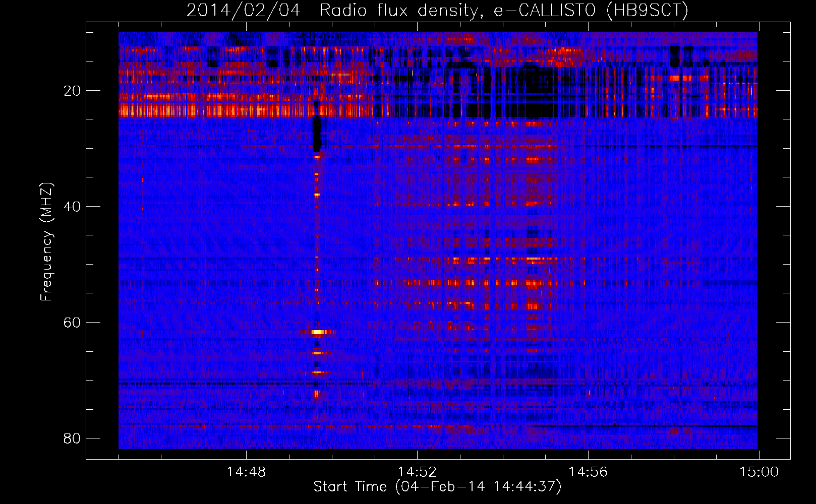Click the plot title "Radio flux density, e-CALLISTO (HB9SCT)"

(x=504, y=10)
